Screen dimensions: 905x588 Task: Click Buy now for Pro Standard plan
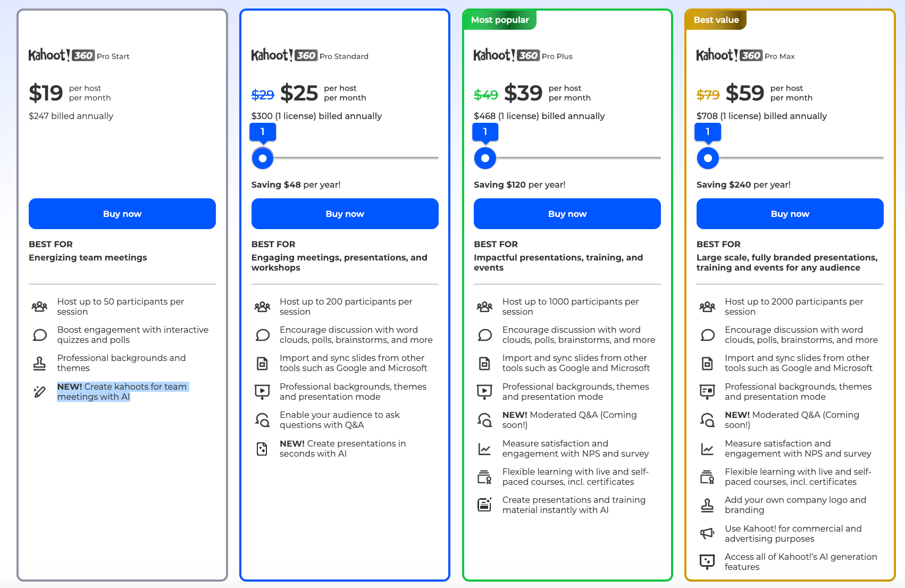(345, 214)
